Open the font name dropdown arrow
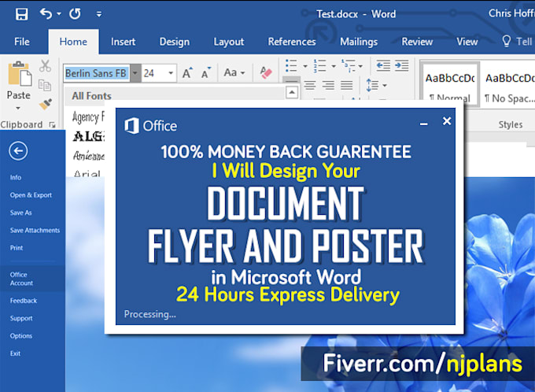This screenshot has width=535, height=392. [x=135, y=73]
